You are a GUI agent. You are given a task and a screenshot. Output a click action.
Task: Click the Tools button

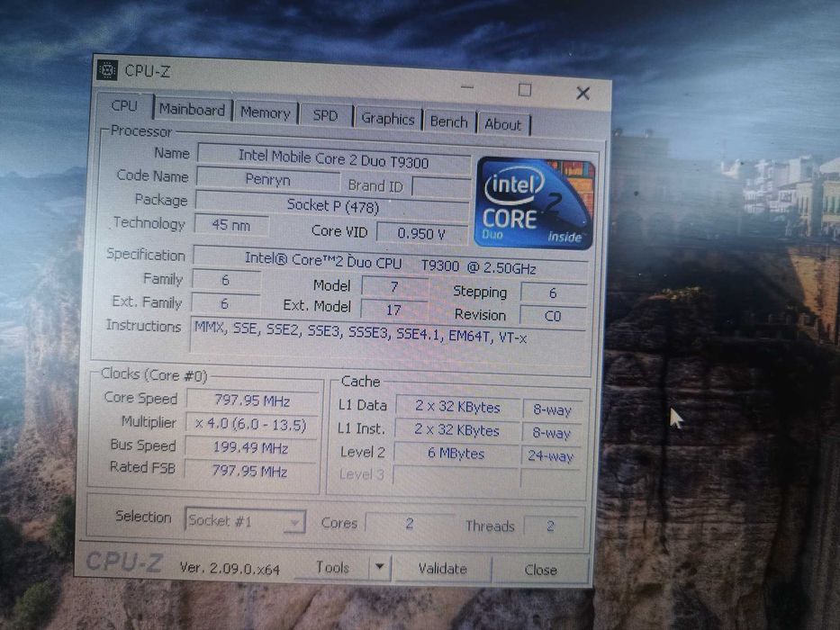point(332,567)
